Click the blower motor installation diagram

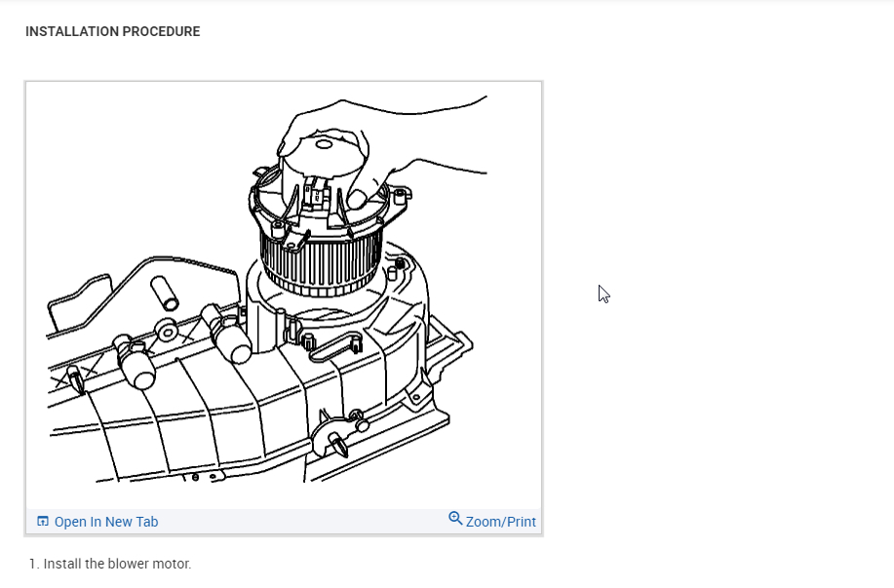click(x=284, y=295)
